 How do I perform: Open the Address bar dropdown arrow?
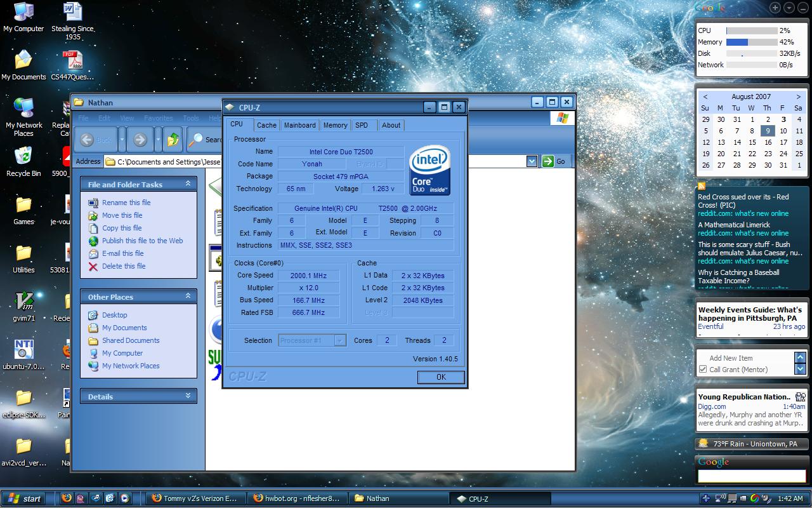[x=532, y=161]
